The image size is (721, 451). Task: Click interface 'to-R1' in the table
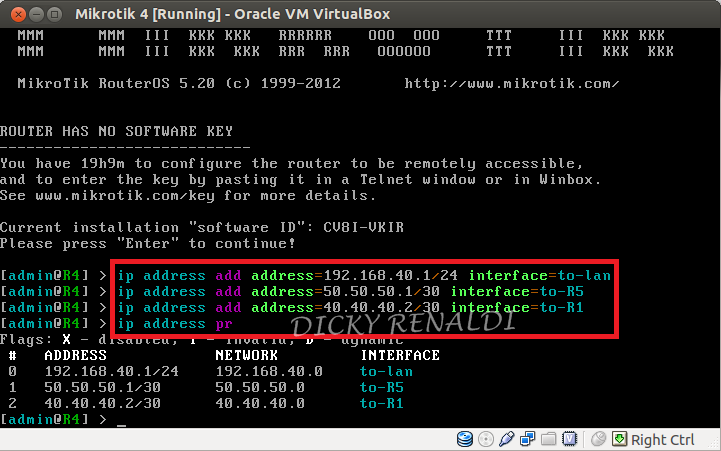pyautogui.click(x=382, y=404)
